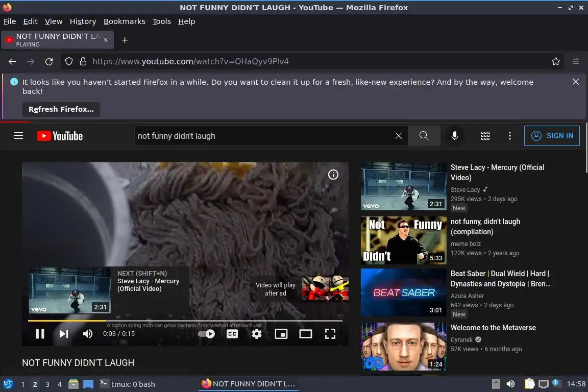This screenshot has width=588, height=392.
Task: Enable miniplayer mode
Action: click(x=281, y=334)
